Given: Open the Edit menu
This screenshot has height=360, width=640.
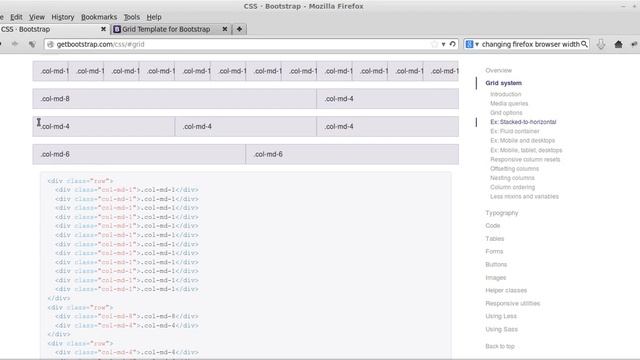Looking at the screenshot, I should point(16,17).
